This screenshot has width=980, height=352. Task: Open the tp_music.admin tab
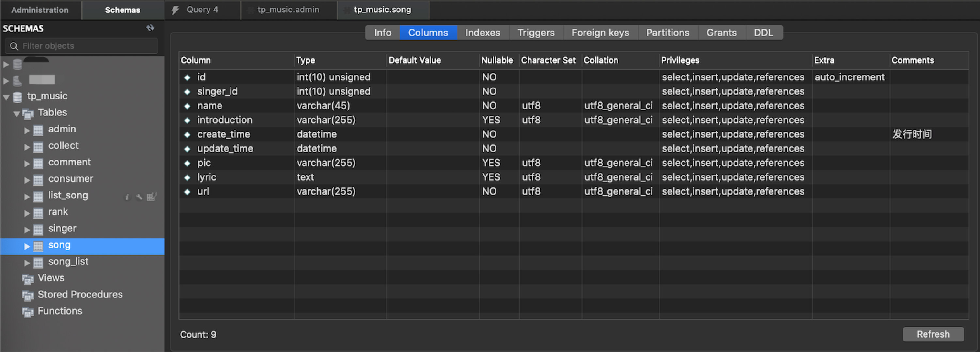288,10
